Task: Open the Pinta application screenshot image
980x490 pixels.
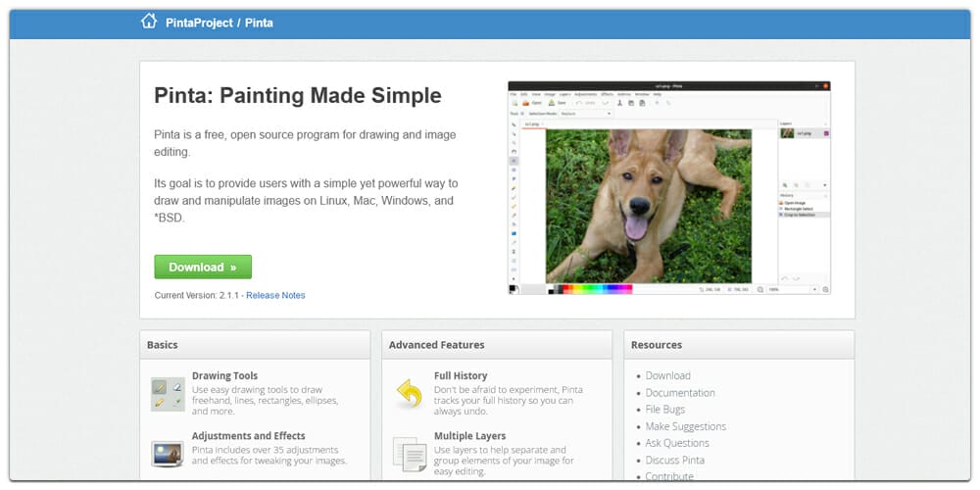Action: (x=668, y=187)
